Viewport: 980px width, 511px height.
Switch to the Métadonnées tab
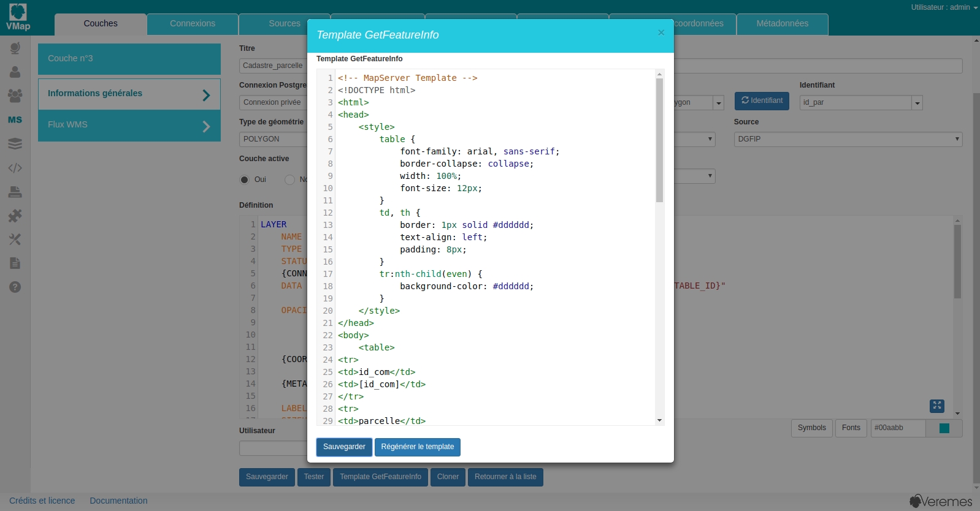tap(783, 24)
